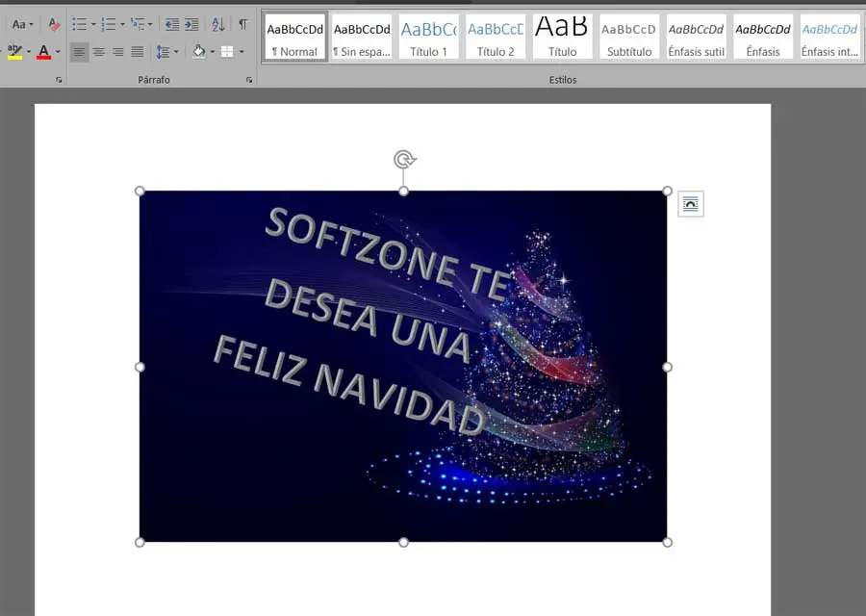Viewport: 866px width, 616px height.
Task: Open shading color dropdown arrow
Action: pos(213,52)
